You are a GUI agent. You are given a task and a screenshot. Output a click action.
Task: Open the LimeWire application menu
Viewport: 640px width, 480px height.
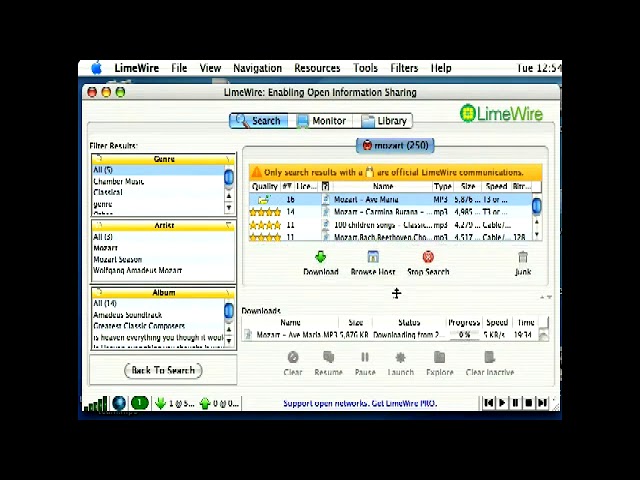[137, 68]
